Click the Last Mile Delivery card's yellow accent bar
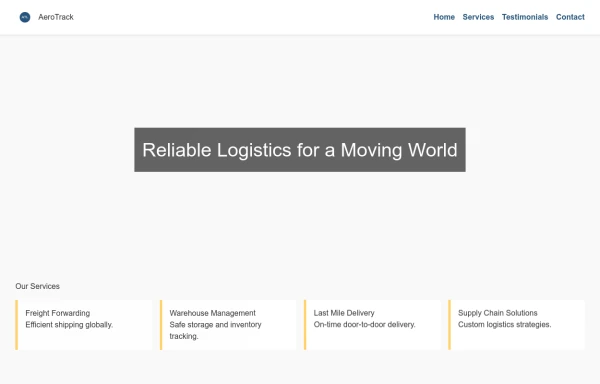The image size is (600, 384). pyautogui.click(x=305, y=325)
